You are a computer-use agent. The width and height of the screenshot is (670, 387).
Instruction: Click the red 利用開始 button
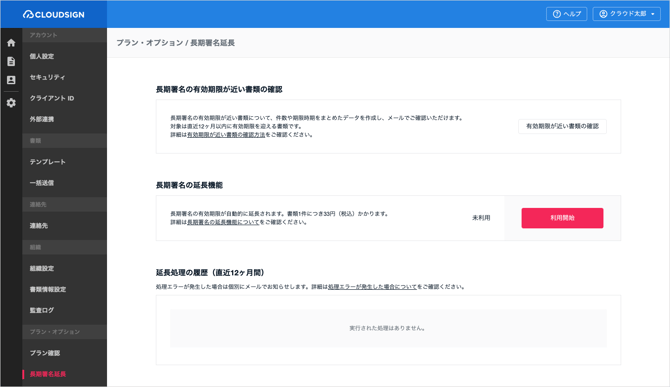(x=562, y=218)
